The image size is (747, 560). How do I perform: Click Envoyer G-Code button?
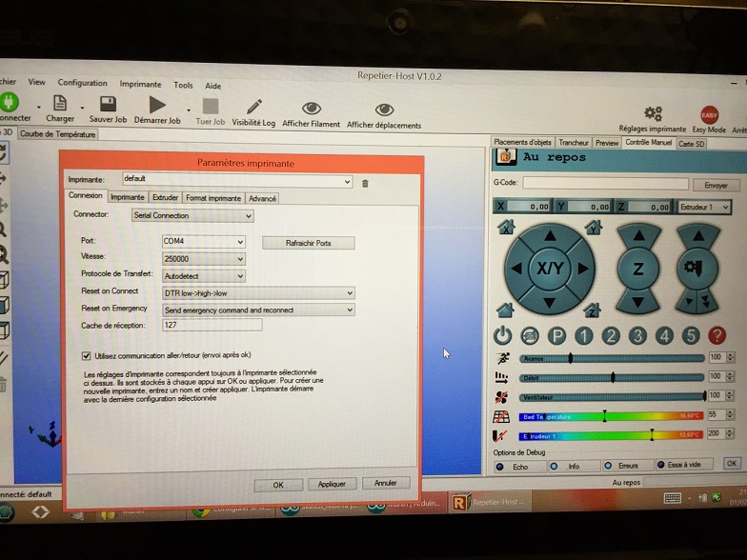[x=716, y=185]
